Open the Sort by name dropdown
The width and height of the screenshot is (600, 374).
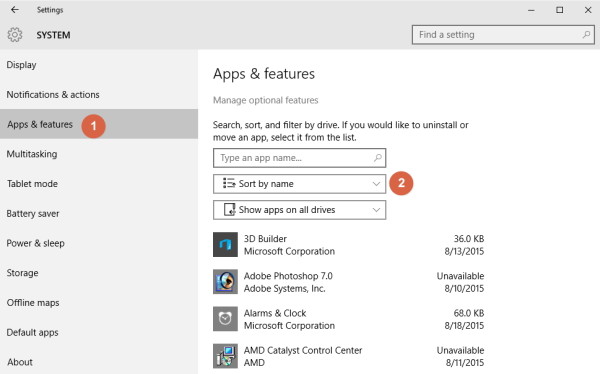coord(299,184)
